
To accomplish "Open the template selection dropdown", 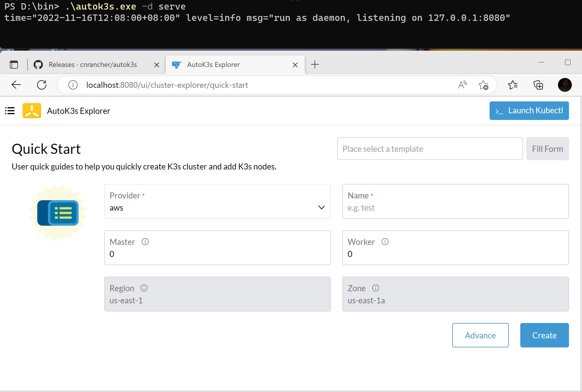I will (x=430, y=149).
